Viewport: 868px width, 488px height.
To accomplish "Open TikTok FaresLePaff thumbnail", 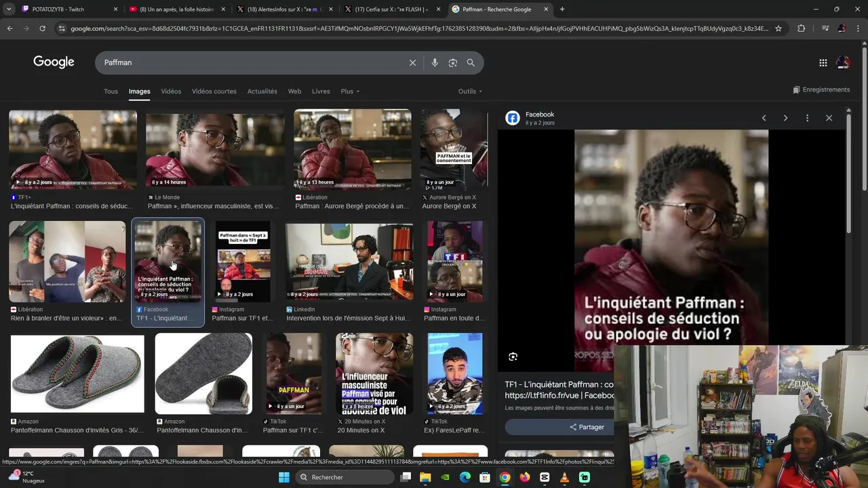I will tap(455, 373).
